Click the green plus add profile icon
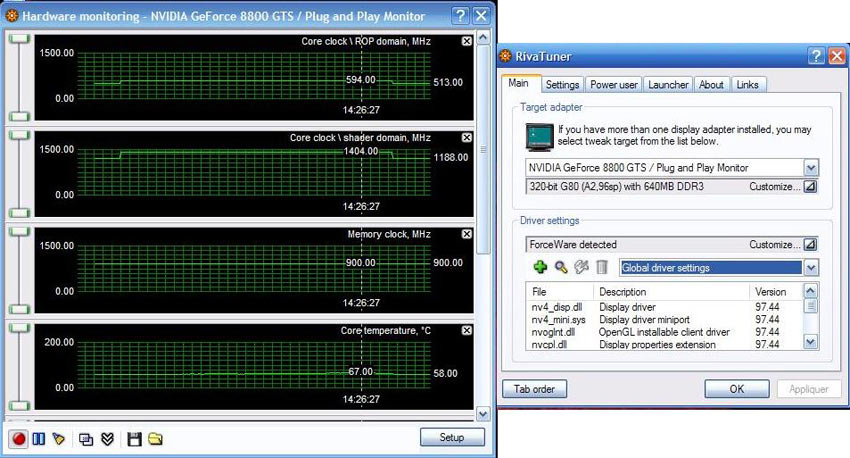 (x=540, y=267)
